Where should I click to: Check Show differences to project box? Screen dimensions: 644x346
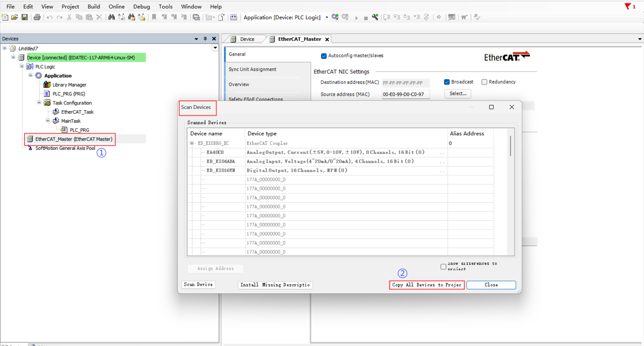(x=443, y=267)
